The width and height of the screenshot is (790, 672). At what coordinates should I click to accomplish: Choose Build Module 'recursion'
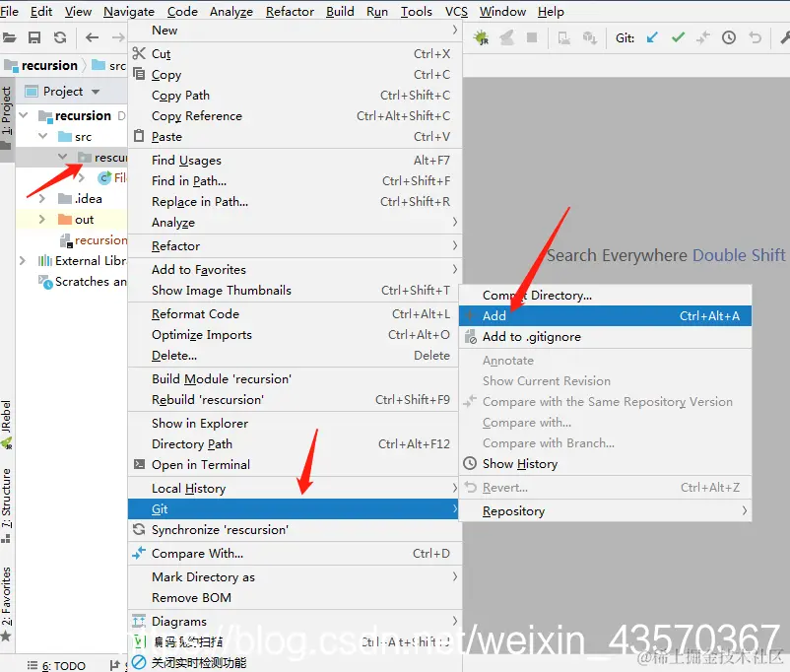coord(295,379)
